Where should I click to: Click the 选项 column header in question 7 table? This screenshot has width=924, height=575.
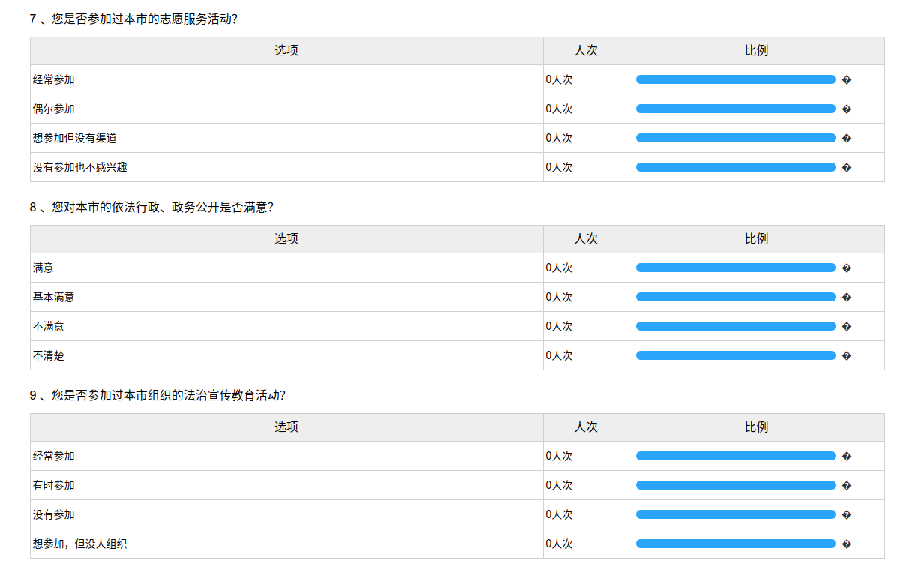pyautogui.click(x=286, y=51)
